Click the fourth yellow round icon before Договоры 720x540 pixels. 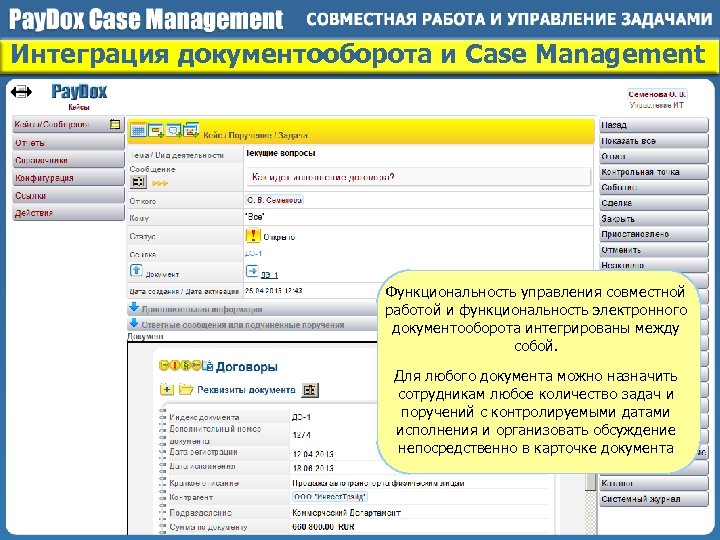click(196, 366)
